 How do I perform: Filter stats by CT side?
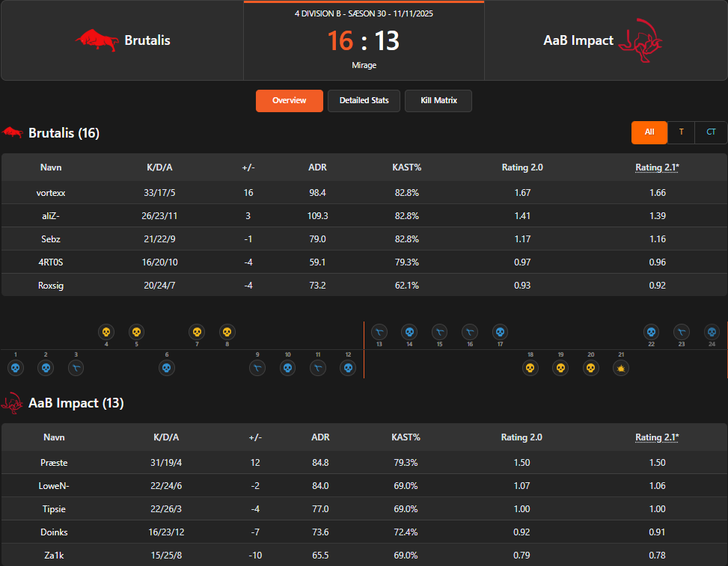pyautogui.click(x=711, y=132)
